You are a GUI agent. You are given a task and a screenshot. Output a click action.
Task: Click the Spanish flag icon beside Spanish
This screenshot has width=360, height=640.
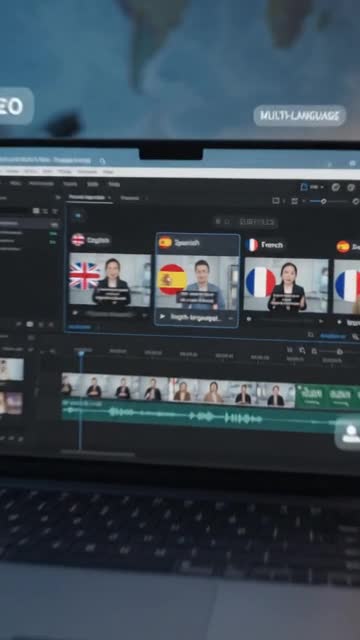coord(165,242)
